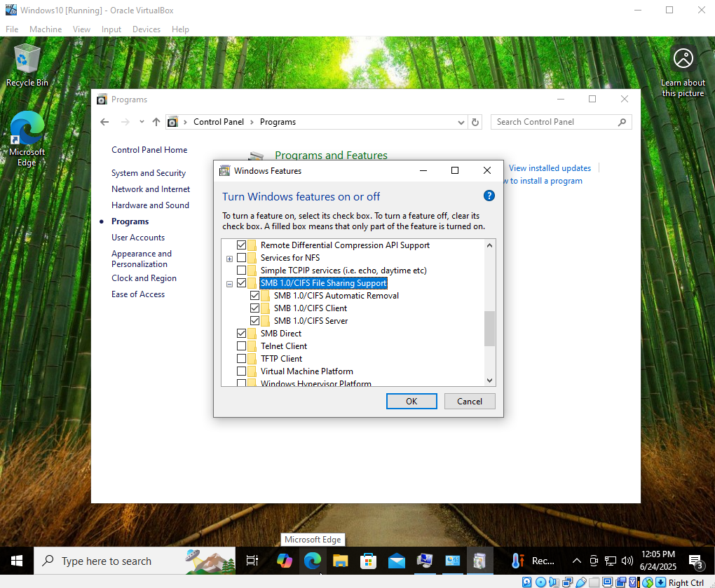Collapse the SMB 1.0/CIFS File Sharing node
Image resolution: width=715 pixels, height=588 pixels.
click(229, 284)
